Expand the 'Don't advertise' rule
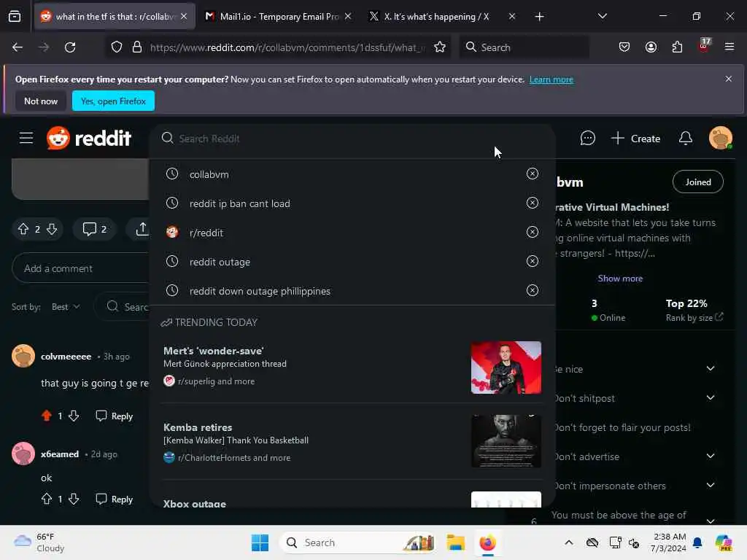The height and width of the screenshot is (560, 747). [x=710, y=456]
